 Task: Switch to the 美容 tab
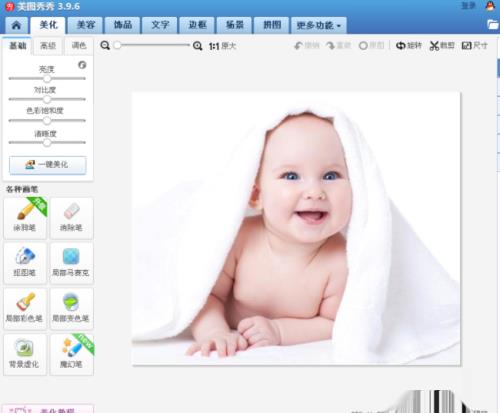pos(86,25)
